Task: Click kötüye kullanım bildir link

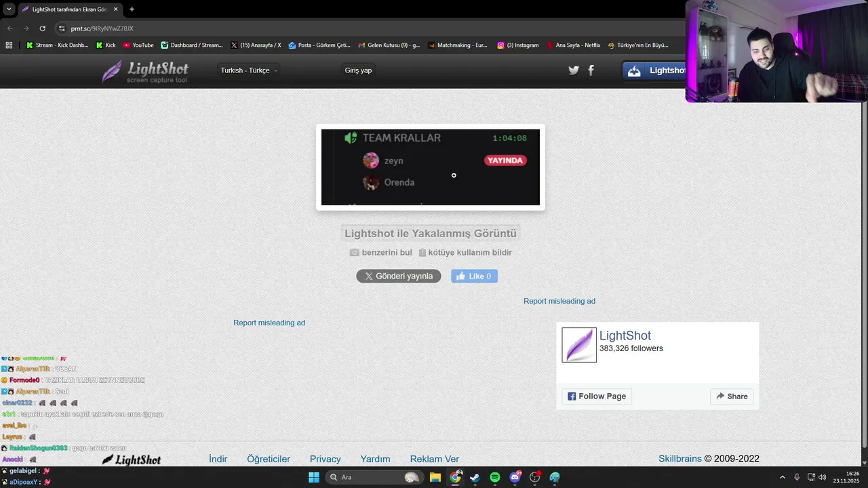Action: (x=465, y=252)
